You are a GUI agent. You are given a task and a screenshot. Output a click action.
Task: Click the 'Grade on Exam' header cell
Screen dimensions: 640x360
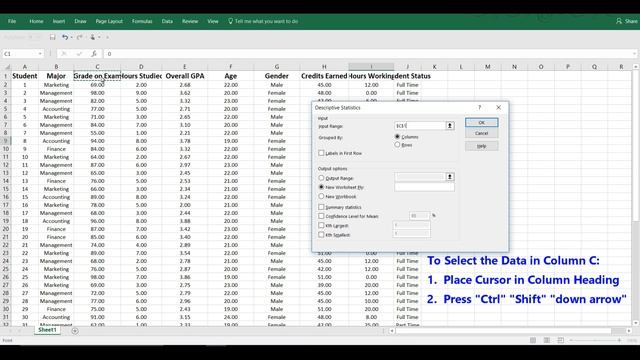coord(97,76)
